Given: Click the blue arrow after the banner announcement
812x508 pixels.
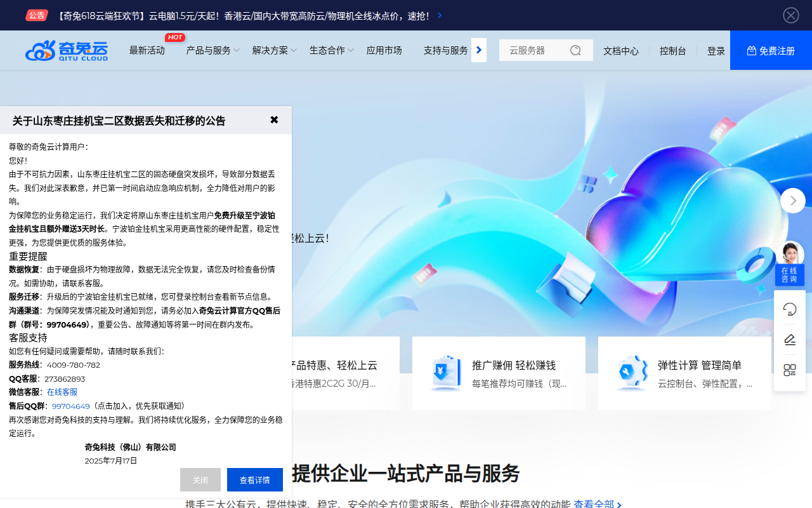Looking at the screenshot, I should click(x=440, y=15).
